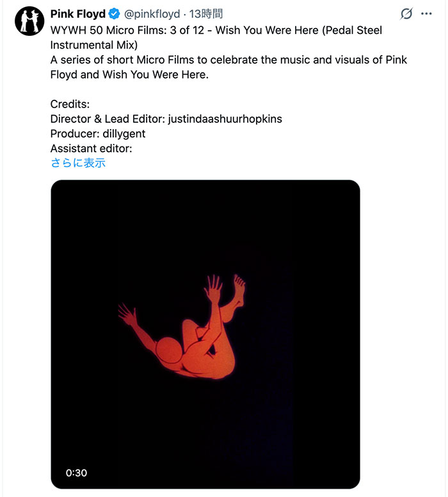Screen dimensions: 448x497
Task: Click the "Floyd and Wish You Were Here." line
Action: (x=129, y=74)
